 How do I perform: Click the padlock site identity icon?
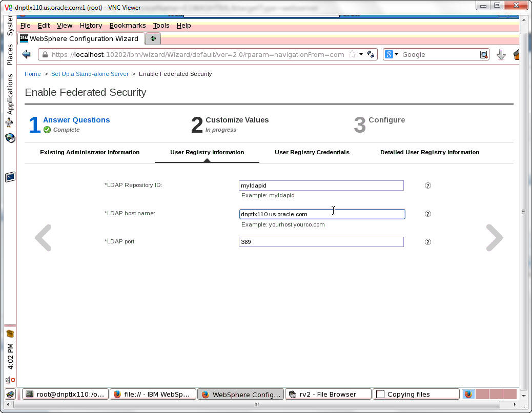[45, 55]
